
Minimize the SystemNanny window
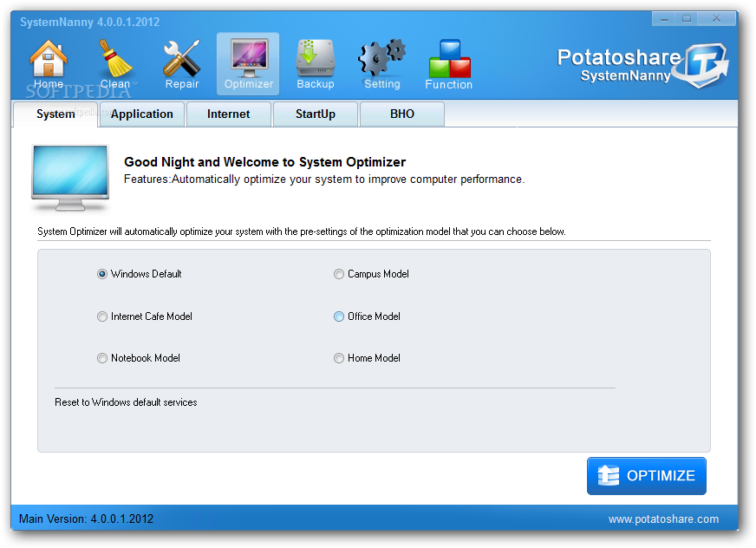coord(664,19)
